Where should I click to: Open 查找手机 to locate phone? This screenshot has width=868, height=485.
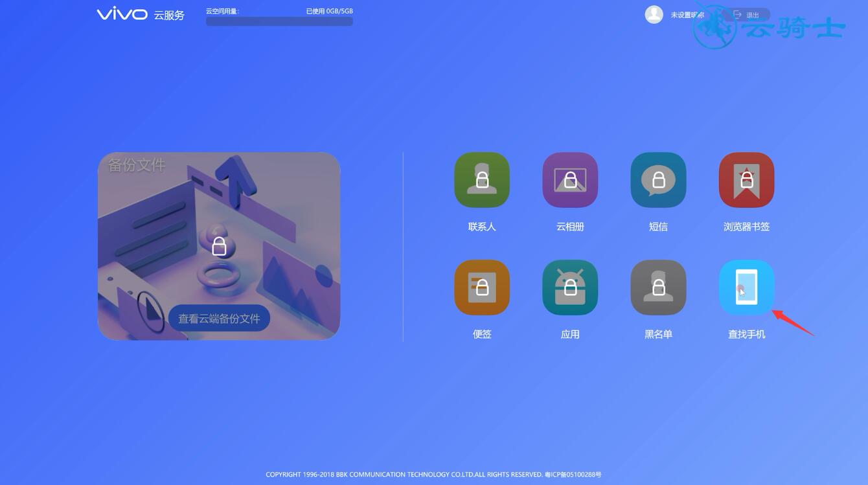pos(746,288)
